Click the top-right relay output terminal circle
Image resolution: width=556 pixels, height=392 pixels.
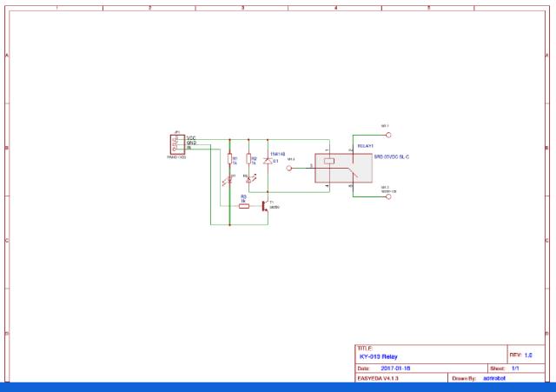point(388,135)
